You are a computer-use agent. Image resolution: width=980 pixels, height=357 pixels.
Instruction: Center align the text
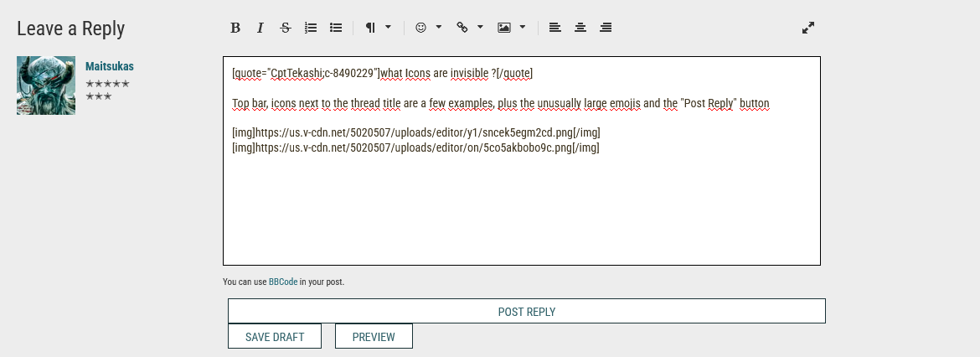click(580, 28)
